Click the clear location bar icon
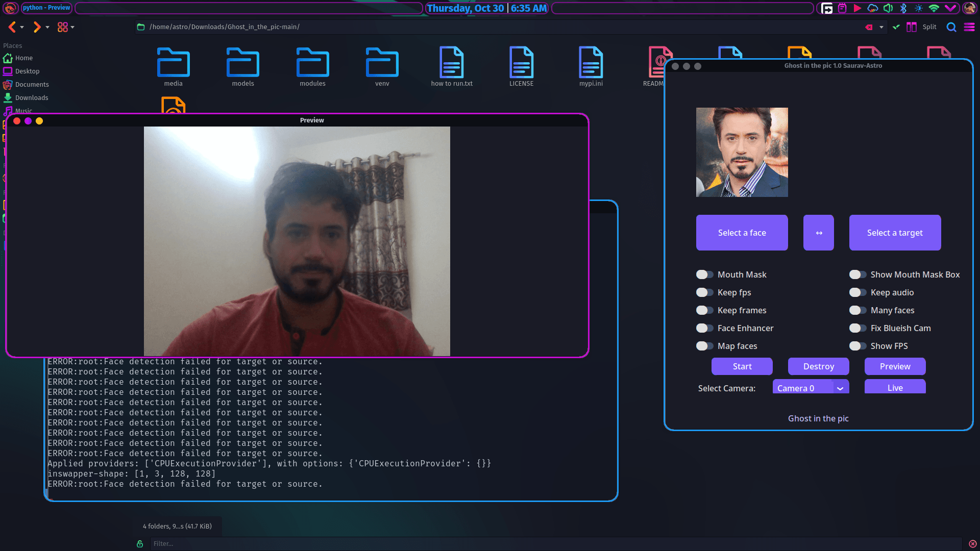The height and width of the screenshot is (551, 980). (869, 27)
